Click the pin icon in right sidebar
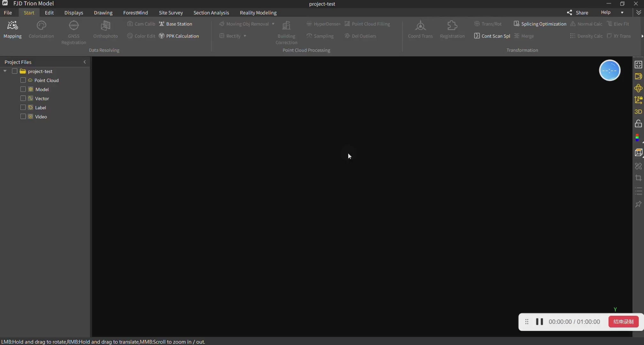Image resolution: width=644 pixels, height=345 pixels. point(638,204)
